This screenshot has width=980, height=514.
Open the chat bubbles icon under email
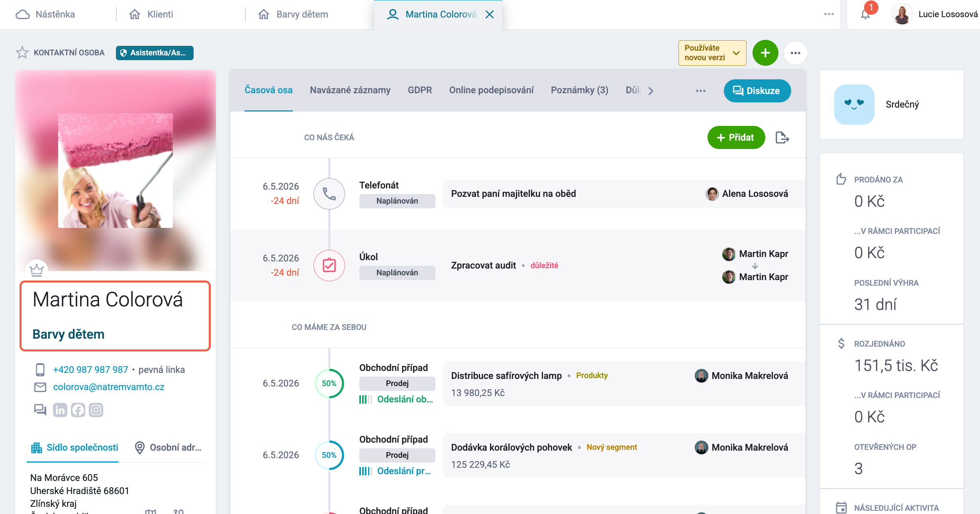pos(40,410)
